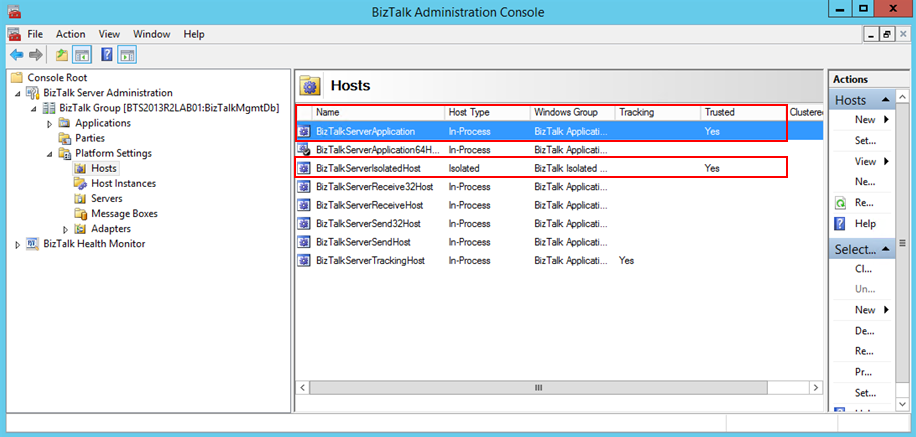
Task: Collapse the Hosts actions section
Action: pos(886,100)
